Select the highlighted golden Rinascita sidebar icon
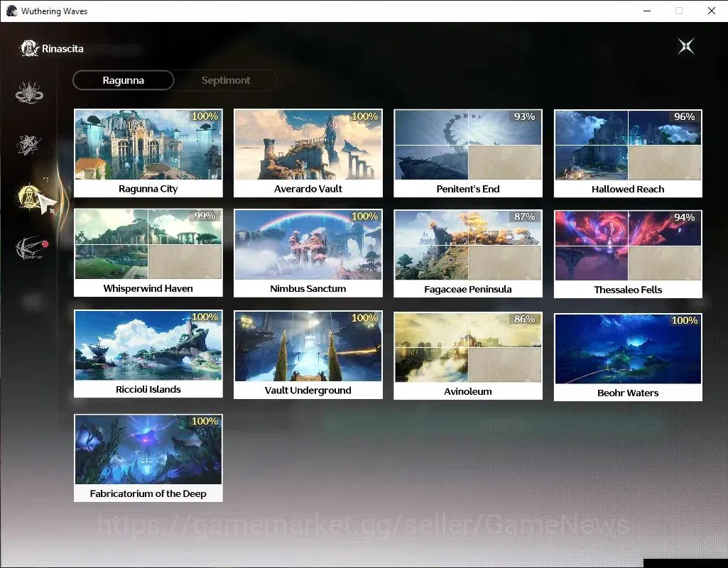Image resolution: width=728 pixels, height=568 pixels. click(29, 196)
